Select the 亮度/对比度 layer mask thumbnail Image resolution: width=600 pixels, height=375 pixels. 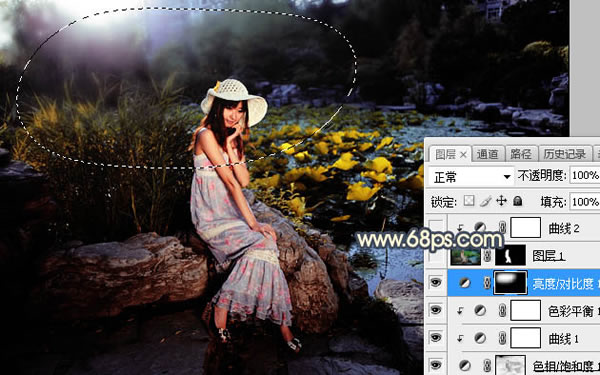[x=510, y=283]
